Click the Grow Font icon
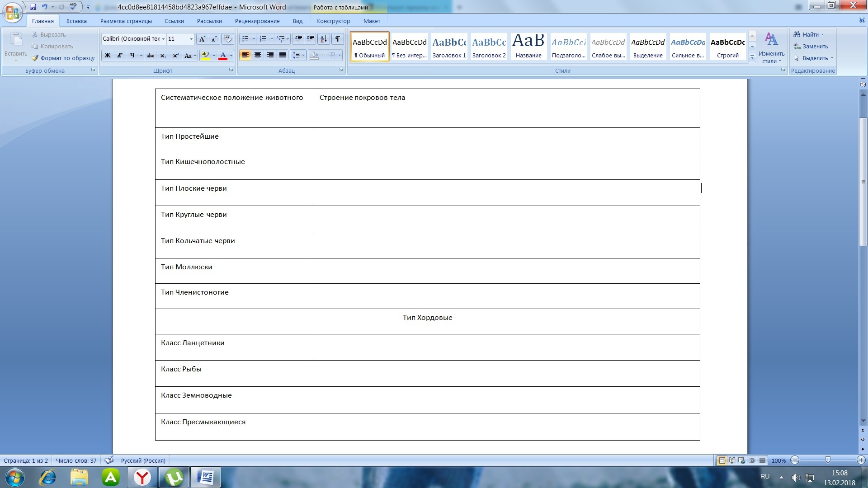 202,39
